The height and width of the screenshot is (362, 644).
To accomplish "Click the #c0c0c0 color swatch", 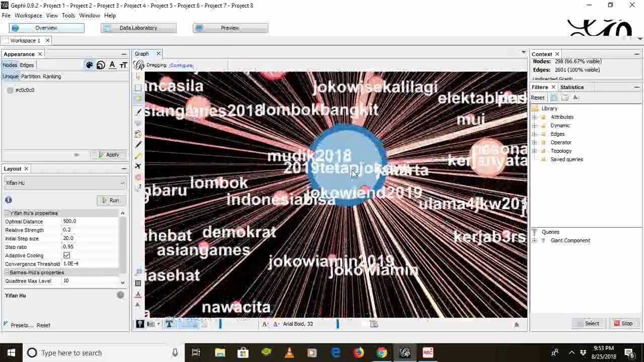I will tap(10, 90).
